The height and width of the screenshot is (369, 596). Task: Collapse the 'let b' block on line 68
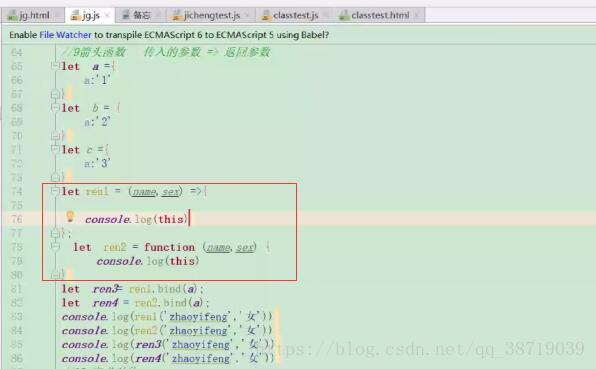[x=55, y=107]
